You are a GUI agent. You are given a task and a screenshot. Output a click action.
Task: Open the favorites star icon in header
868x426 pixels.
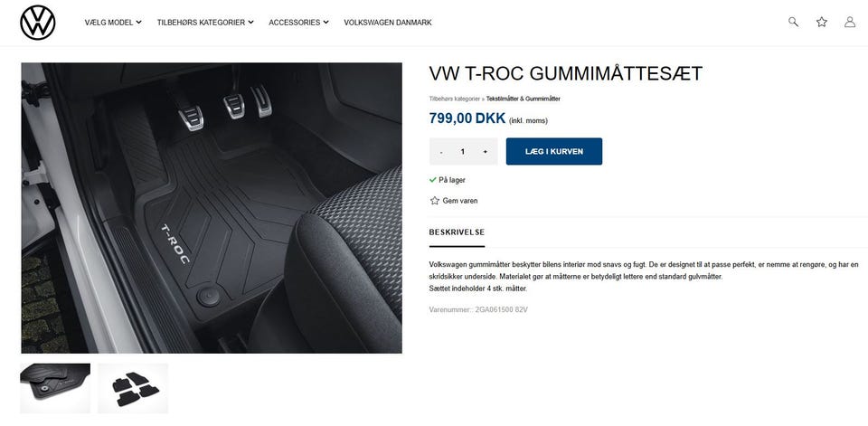coord(822,22)
